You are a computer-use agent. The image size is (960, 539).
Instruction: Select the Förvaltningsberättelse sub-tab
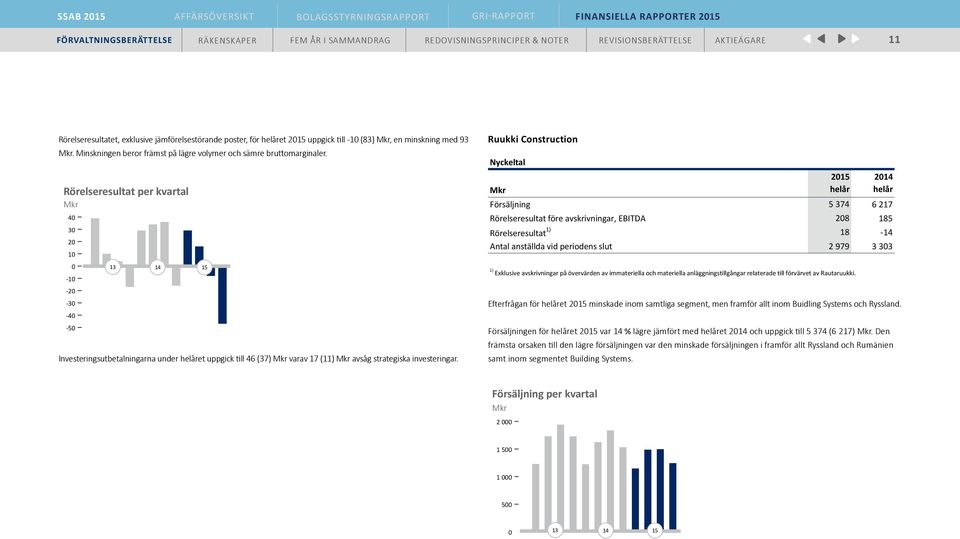tap(114, 40)
